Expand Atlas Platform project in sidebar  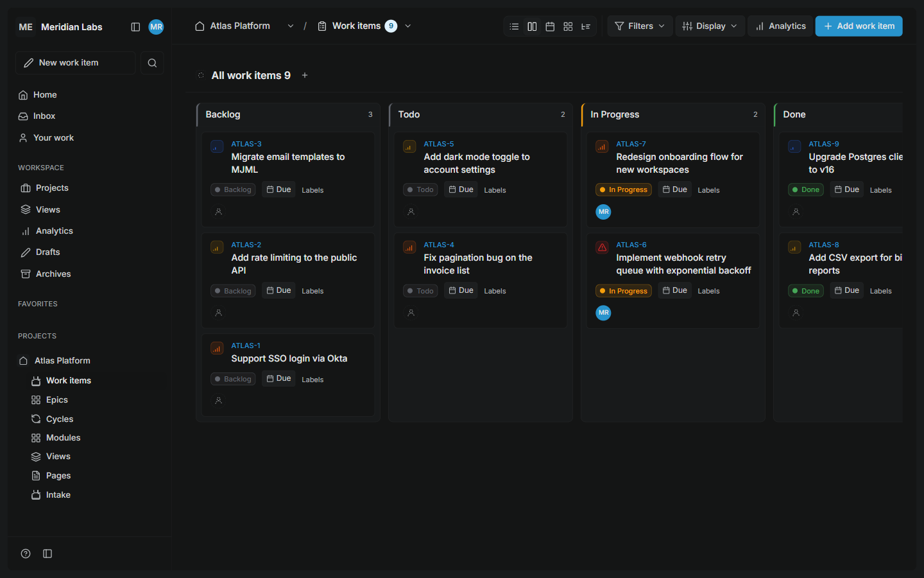[x=62, y=361]
